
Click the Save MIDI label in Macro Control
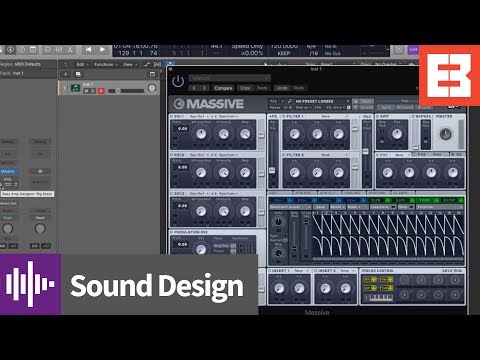pos(453,271)
